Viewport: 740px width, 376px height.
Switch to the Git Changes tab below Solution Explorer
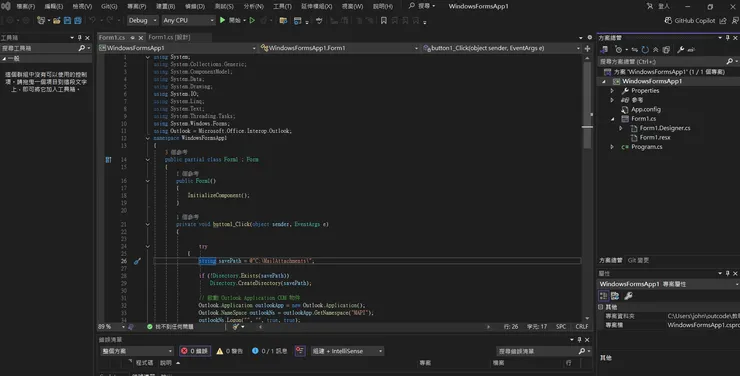(x=638, y=260)
